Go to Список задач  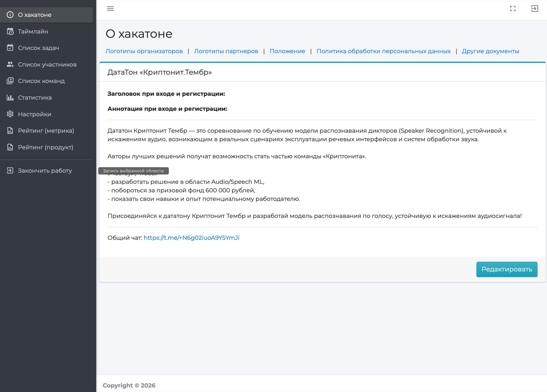tap(46, 48)
